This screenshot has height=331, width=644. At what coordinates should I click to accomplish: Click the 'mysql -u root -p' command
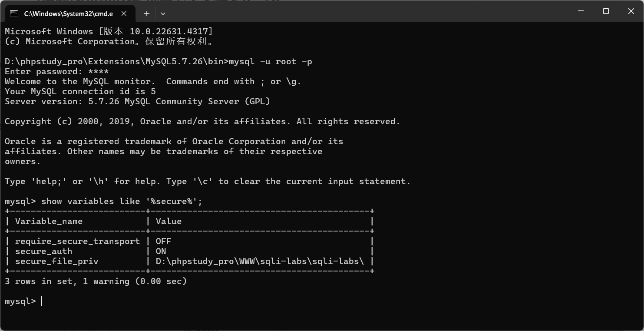point(270,62)
